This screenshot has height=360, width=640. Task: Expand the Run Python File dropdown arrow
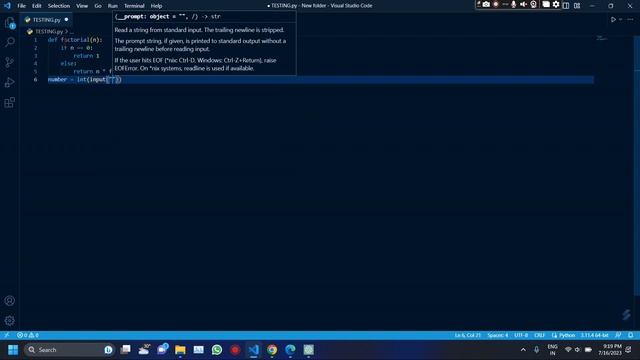[x=620, y=20]
